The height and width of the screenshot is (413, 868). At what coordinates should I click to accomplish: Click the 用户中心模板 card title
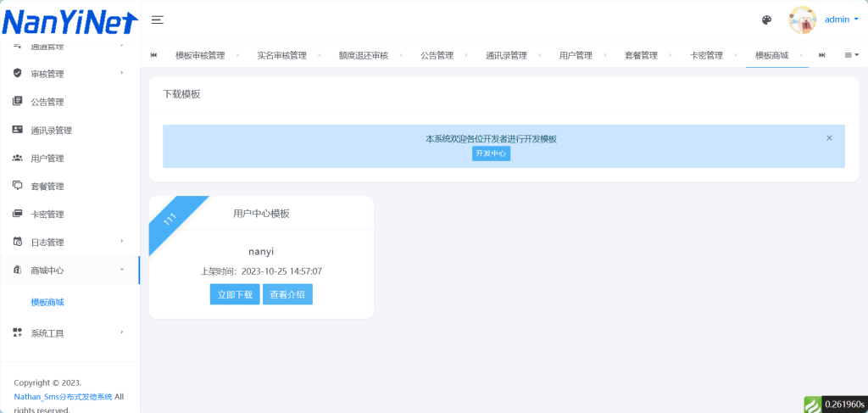tap(261, 214)
